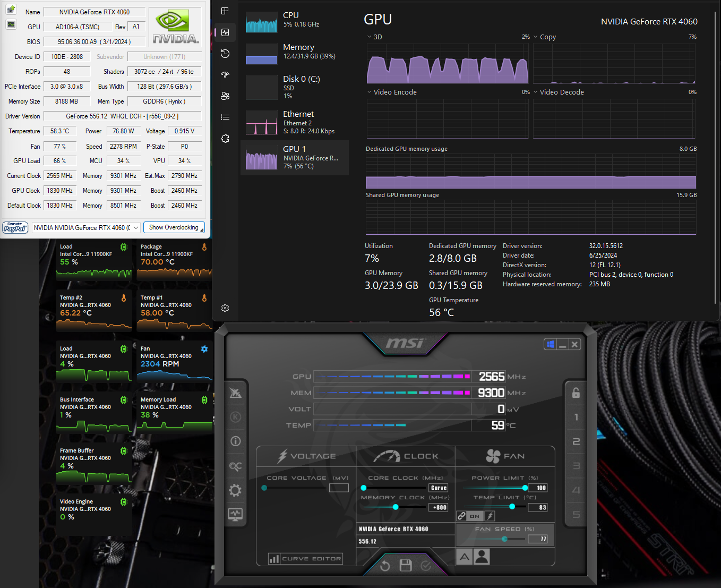Image resolution: width=721 pixels, height=588 pixels.
Task: Click the Afterburner profile lock icon
Action: click(x=576, y=393)
